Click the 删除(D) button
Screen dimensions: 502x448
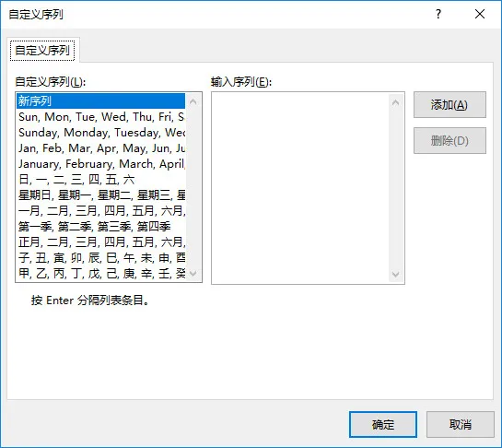[x=449, y=141]
